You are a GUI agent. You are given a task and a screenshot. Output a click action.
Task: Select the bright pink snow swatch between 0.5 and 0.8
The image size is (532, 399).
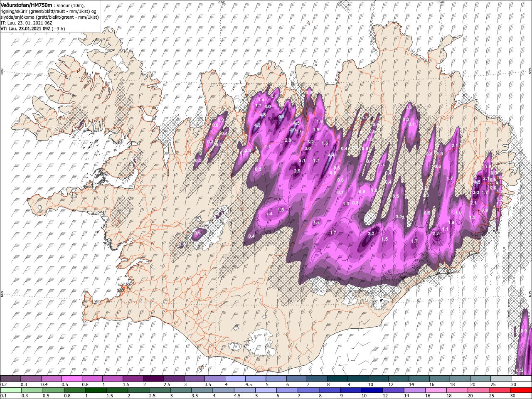point(72,379)
